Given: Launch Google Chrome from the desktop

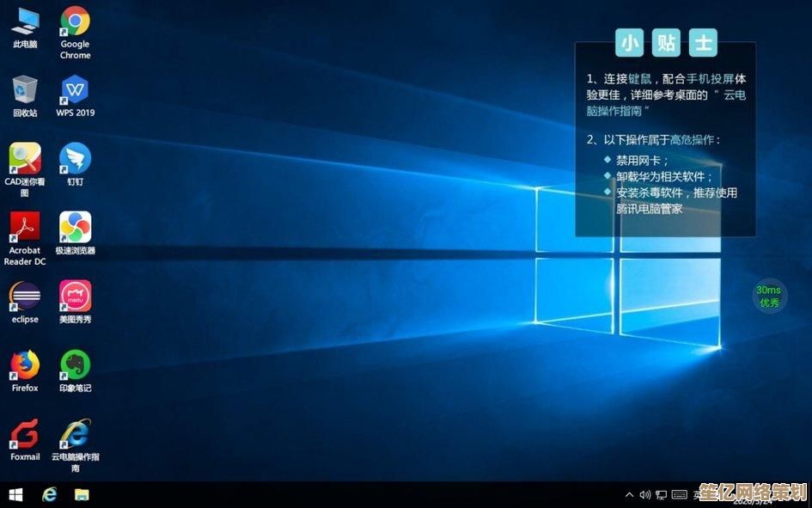Looking at the screenshot, I should [x=75, y=33].
